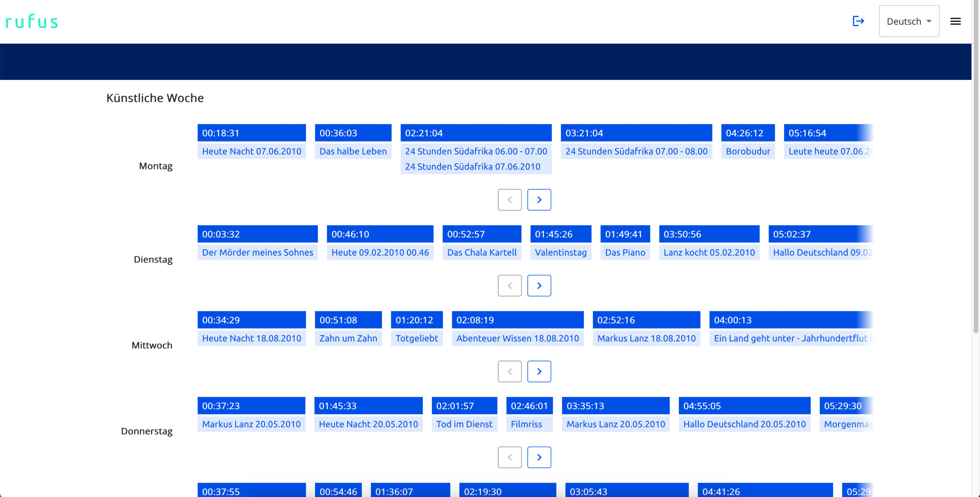Image resolution: width=980 pixels, height=497 pixels.
Task: Click previous arrow under Donnerstag row
Action: click(510, 457)
